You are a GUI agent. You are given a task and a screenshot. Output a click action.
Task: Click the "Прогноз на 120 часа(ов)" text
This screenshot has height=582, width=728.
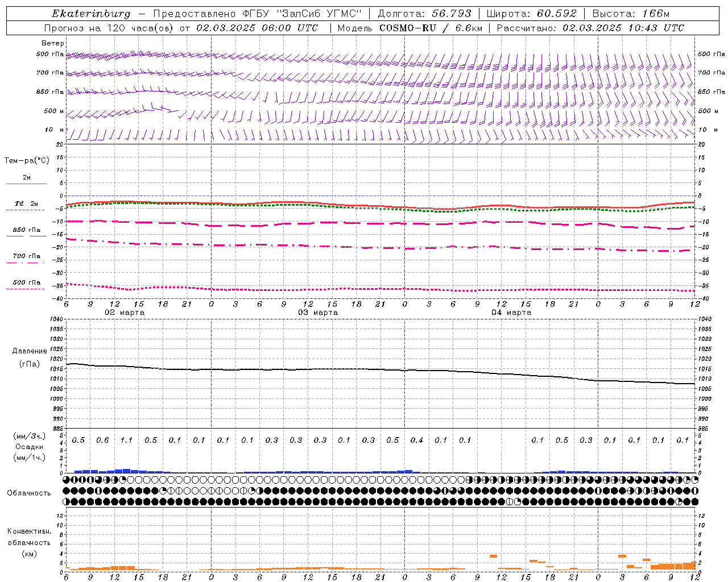pos(109,28)
